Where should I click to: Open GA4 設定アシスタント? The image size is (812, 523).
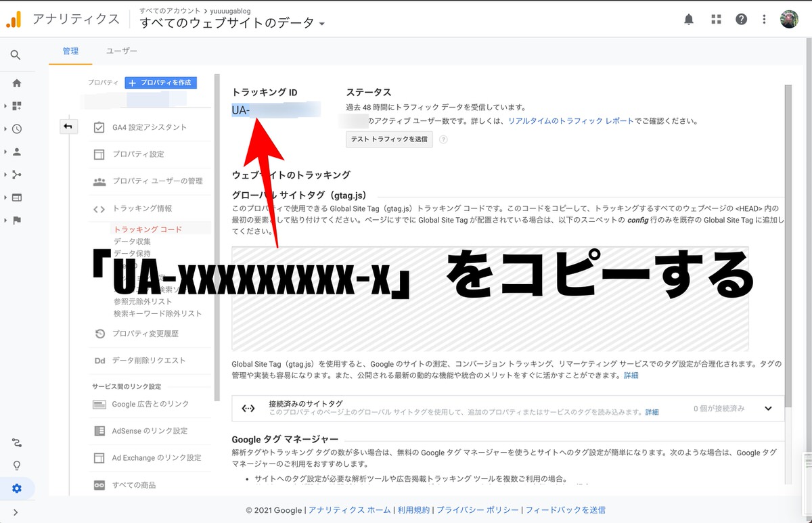pyautogui.click(x=150, y=127)
